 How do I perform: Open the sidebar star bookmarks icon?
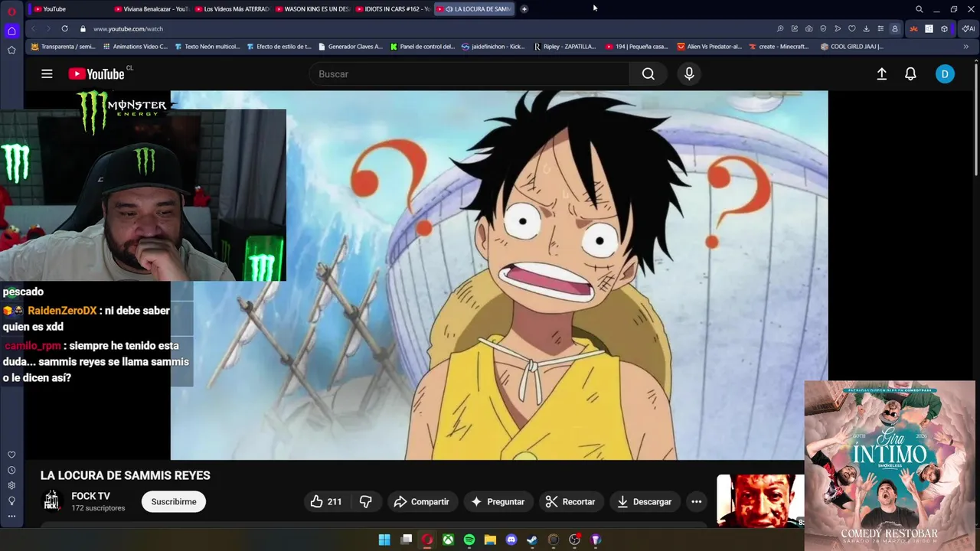pyautogui.click(x=11, y=50)
